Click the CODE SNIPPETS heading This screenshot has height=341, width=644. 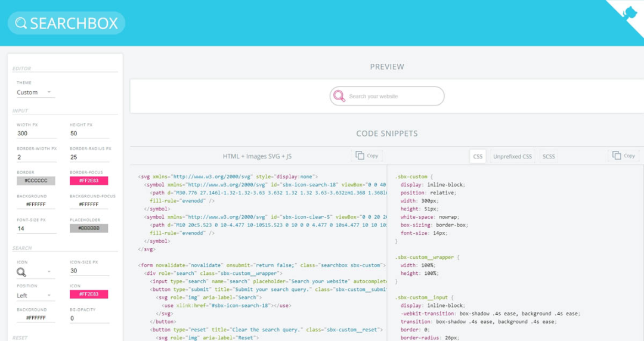(x=387, y=134)
